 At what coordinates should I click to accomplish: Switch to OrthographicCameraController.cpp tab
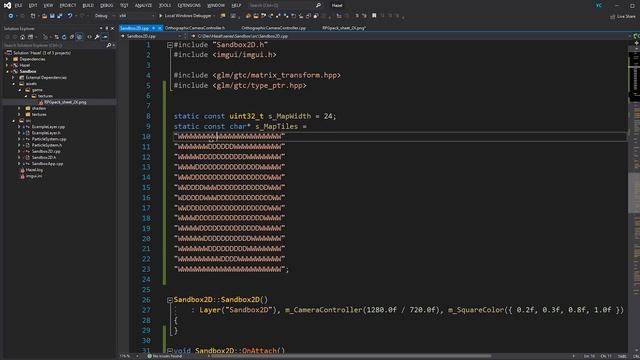(x=273, y=28)
